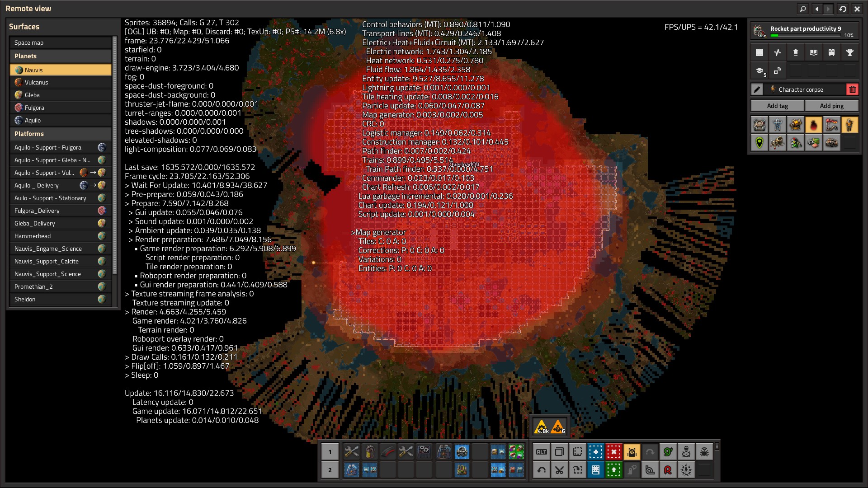Select the Vulcanus planet surface
The image size is (868, 488).
[61, 82]
